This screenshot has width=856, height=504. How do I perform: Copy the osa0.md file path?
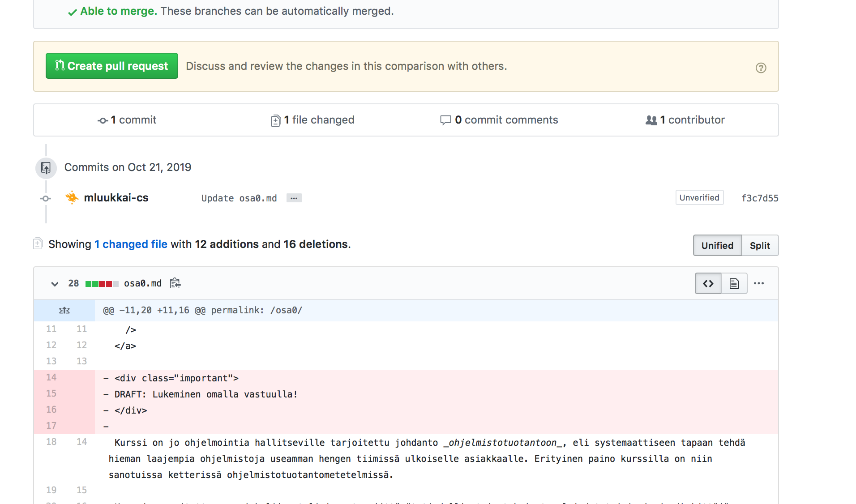pos(175,283)
